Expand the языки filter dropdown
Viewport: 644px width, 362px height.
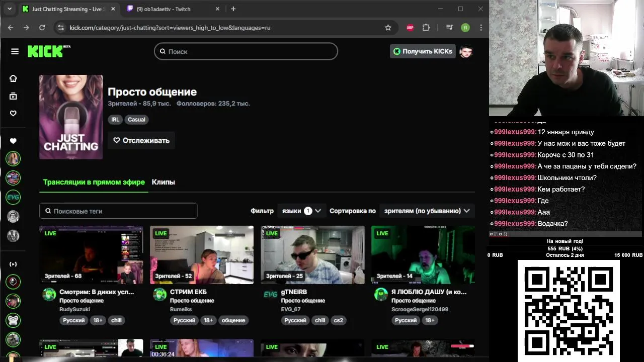(302, 211)
